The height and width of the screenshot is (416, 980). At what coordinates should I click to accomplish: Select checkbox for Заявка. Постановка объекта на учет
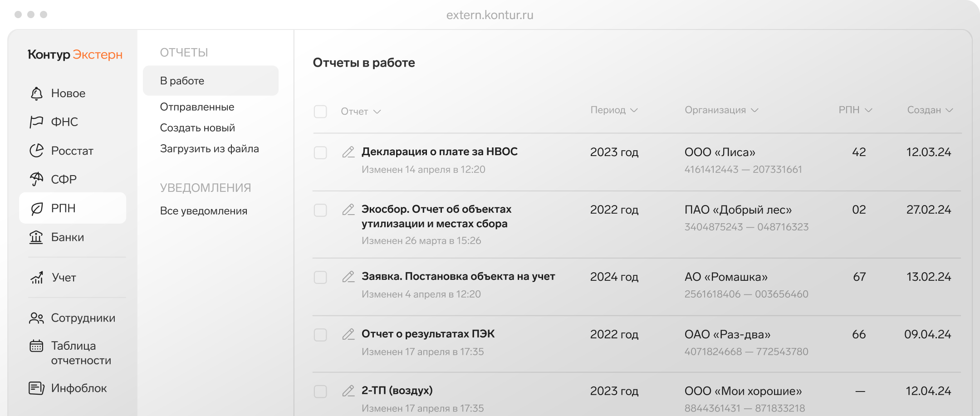(x=320, y=277)
